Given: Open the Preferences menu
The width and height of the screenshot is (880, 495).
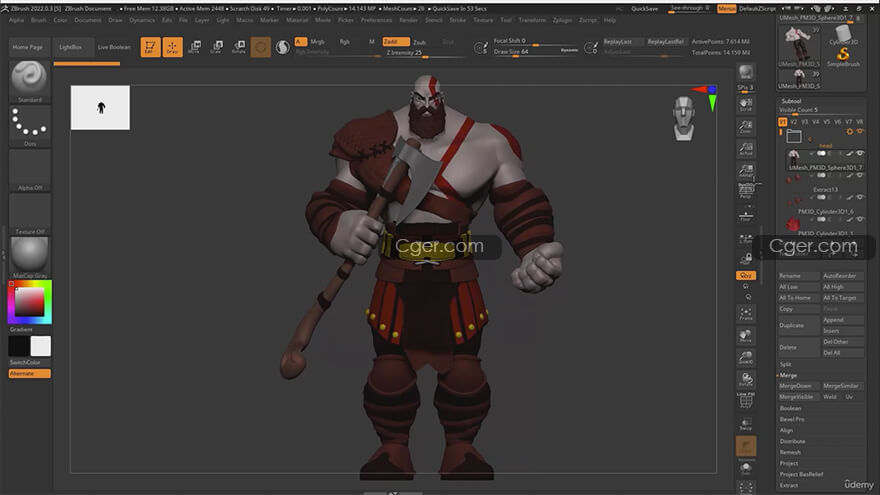Looking at the screenshot, I should click(376, 20).
